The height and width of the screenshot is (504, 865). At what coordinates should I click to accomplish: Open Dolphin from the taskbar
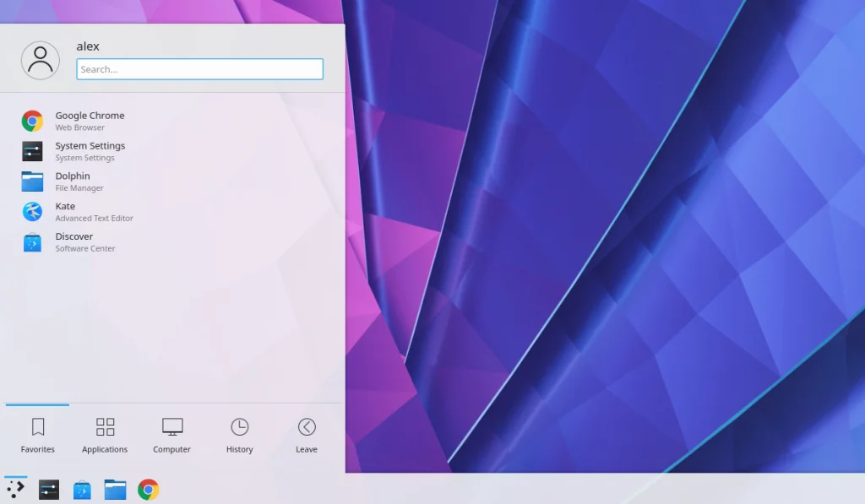tap(114, 489)
